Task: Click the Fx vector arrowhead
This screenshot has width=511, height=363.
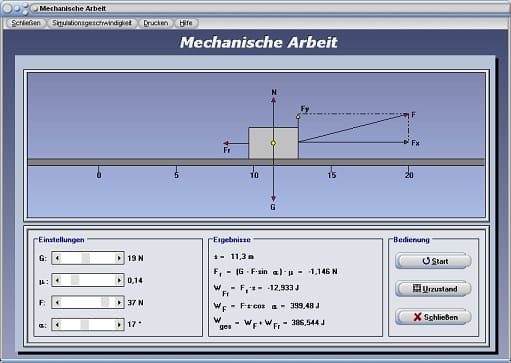Action: [406, 142]
